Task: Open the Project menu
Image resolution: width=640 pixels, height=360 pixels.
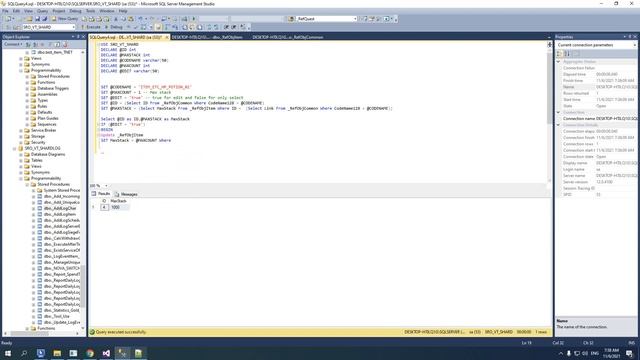Action: point(59,11)
